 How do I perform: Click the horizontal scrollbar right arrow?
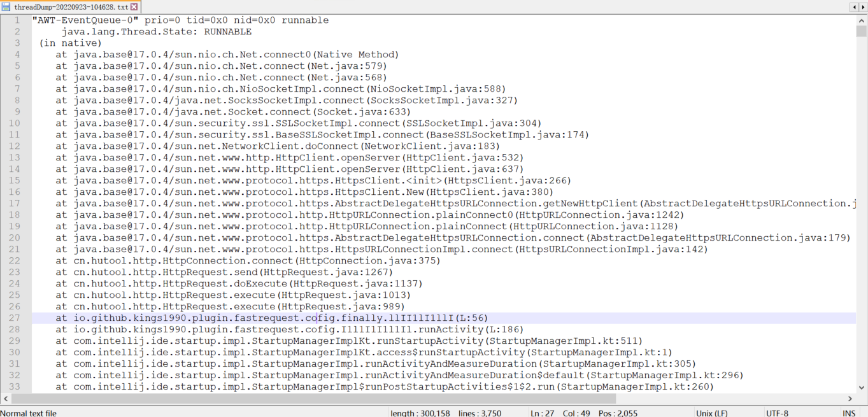pyautogui.click(x=851, y=399)
